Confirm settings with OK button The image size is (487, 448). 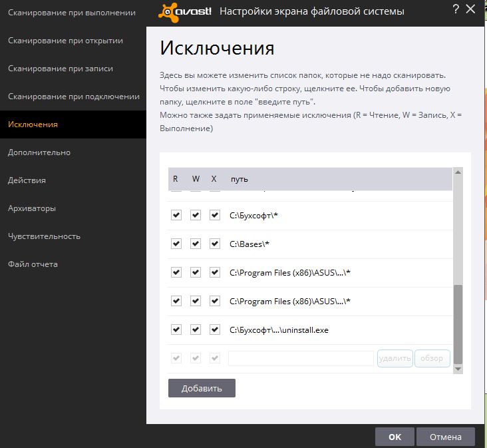click(395, 437)
